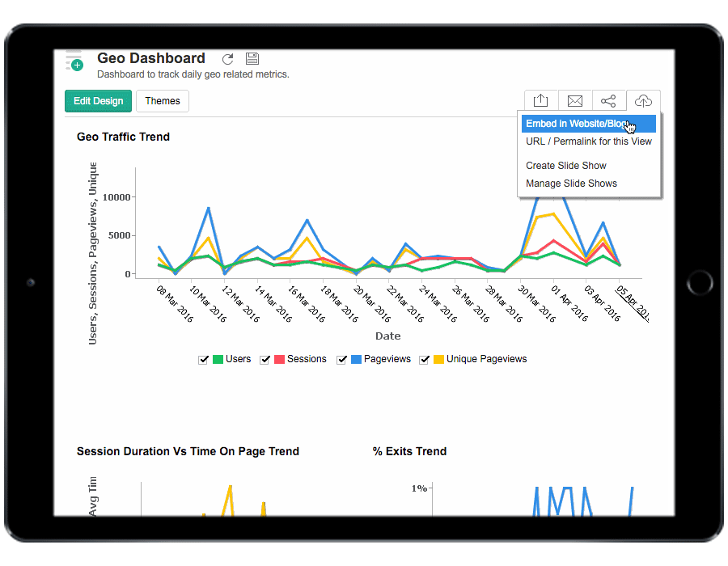Click the Unique Pageviews legend label
This screenshot has width=728, height=566.
pyautogui.click(x=487, y=359)
